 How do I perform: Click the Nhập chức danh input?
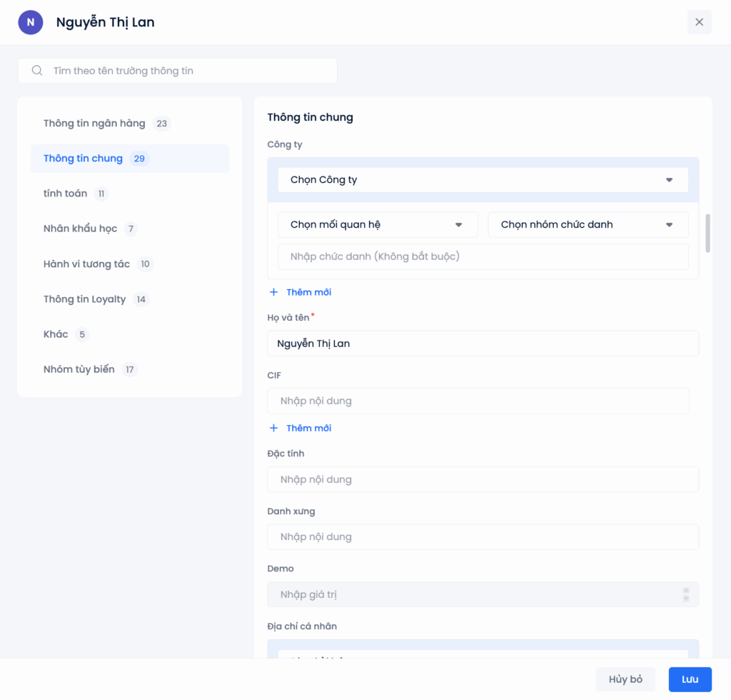point(483,256)
